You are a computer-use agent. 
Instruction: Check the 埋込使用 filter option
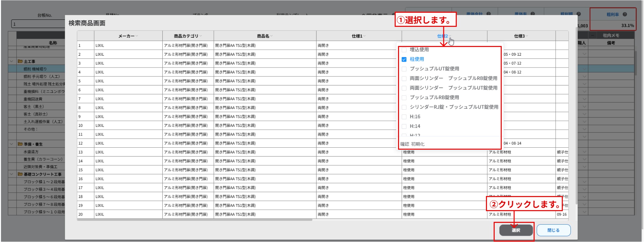pos(404,50)
